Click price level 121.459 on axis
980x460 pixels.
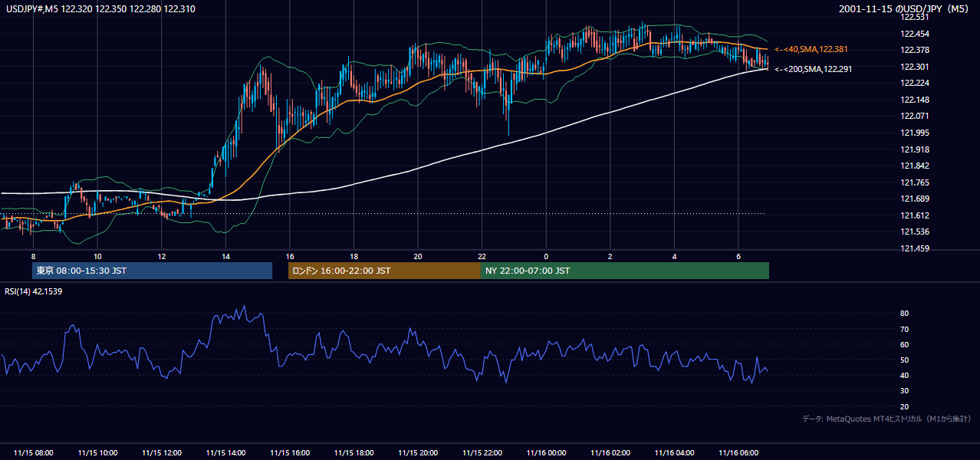[x=914, y=248]
